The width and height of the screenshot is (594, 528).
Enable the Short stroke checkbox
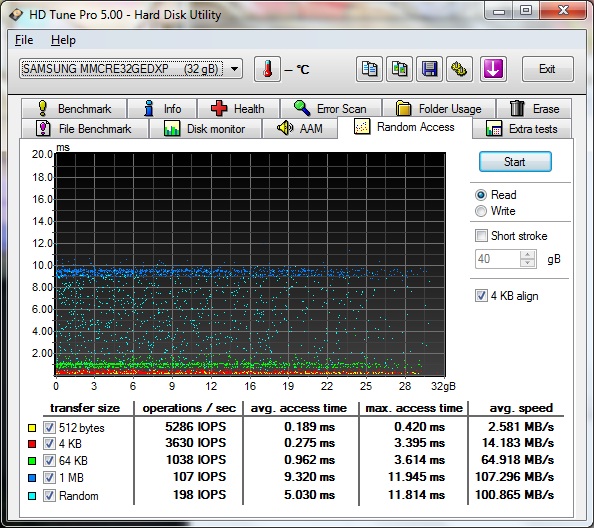click(x=481, y=236)
